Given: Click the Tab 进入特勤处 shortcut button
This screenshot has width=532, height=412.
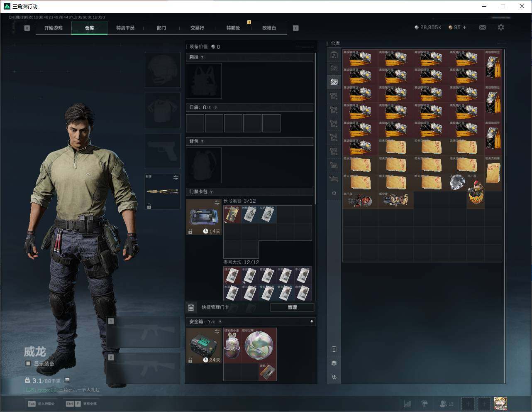Looking at the screenshot, I should (x=41, y=404).
